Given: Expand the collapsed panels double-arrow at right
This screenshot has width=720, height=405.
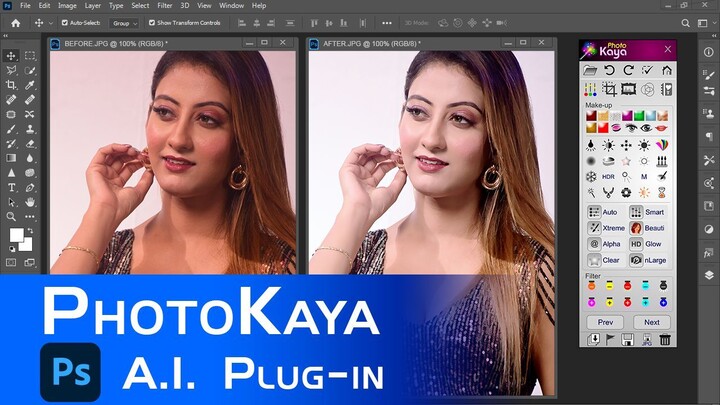Looking at the screenshot, I should click(714, 35).
